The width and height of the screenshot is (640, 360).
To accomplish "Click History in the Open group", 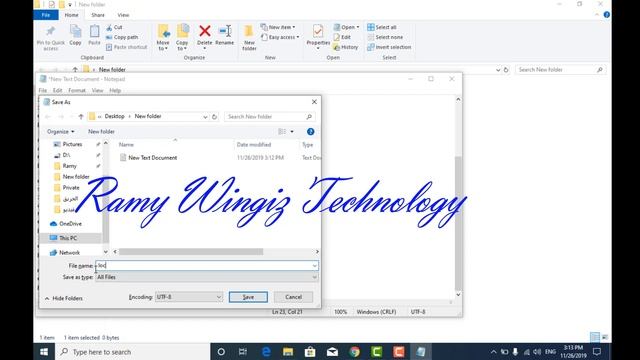I will point(346,47).
